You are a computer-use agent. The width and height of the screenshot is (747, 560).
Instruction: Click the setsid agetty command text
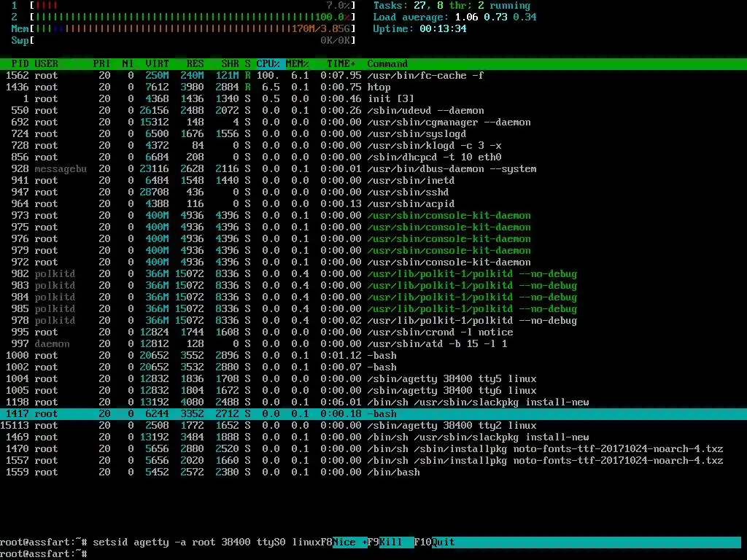206,542
